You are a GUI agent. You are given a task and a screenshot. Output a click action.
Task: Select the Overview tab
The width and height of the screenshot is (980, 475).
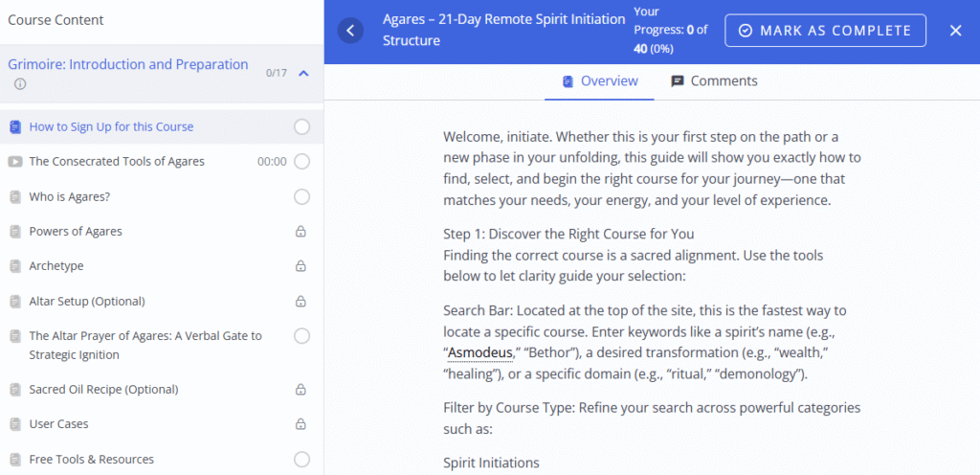[600, 81]
